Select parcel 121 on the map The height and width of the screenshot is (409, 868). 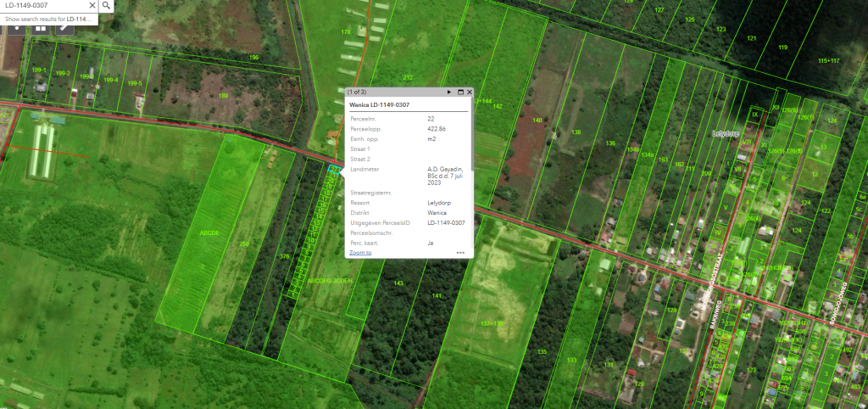751,38
